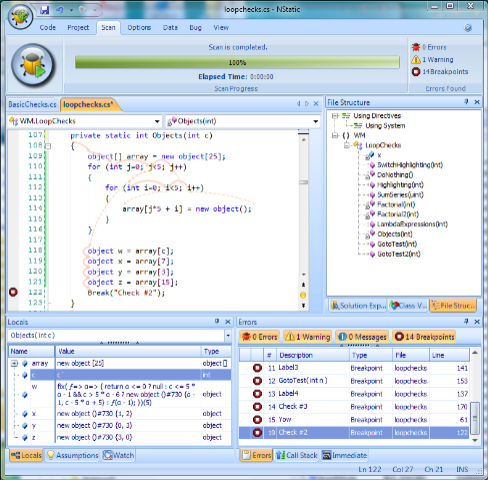Click breakpoint icon in GotoTest(int n) row
Screen dimensions: 488x480
257,381
